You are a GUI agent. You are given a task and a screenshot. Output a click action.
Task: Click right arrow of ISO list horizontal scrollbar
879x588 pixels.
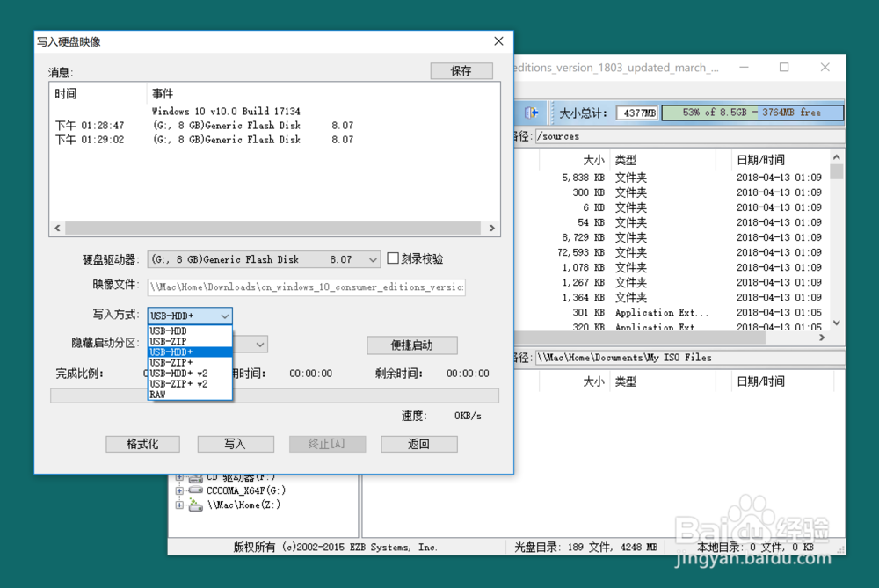click(822, 338)
